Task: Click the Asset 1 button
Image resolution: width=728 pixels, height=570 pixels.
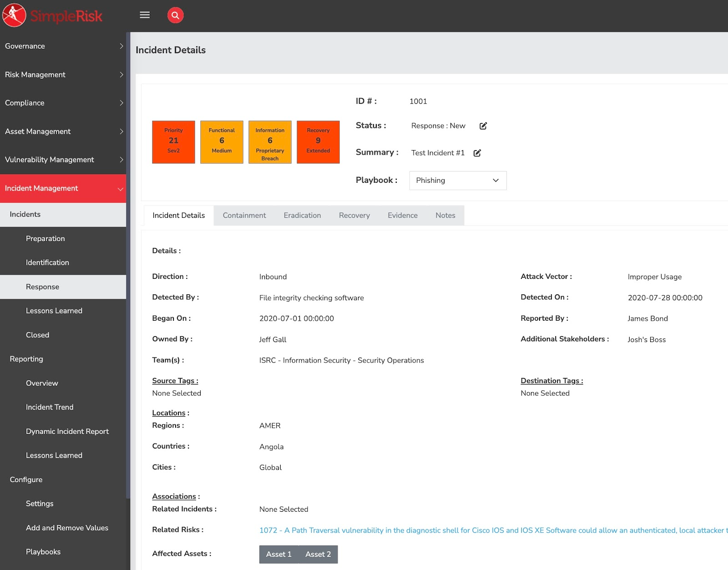Action: pos(278,554)
